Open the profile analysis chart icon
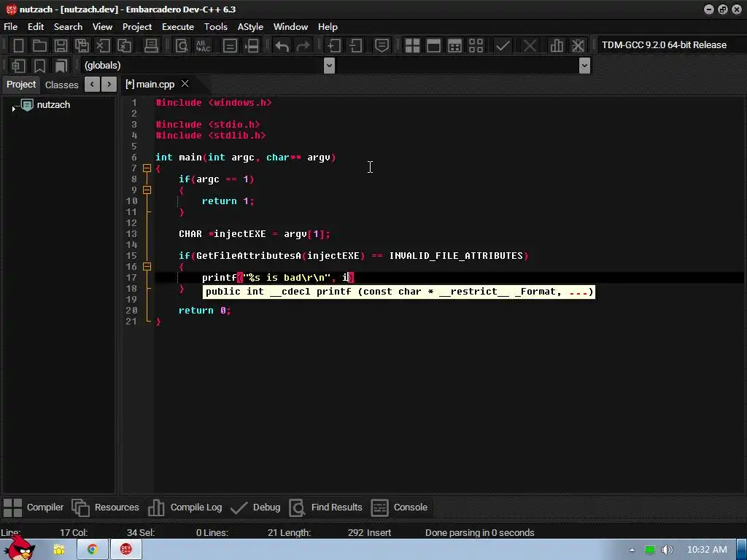The width and height of the screenshot is (747, 560). tap(557, 46)
